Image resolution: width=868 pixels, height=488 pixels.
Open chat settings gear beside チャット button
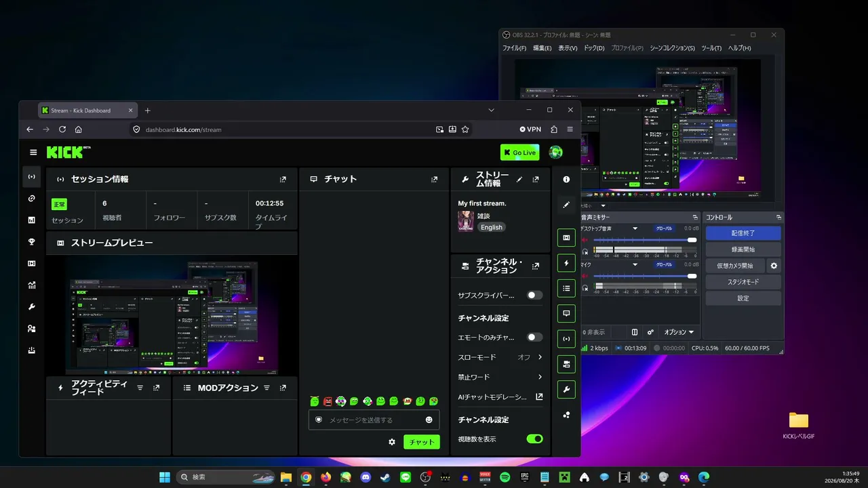[392, 442]
